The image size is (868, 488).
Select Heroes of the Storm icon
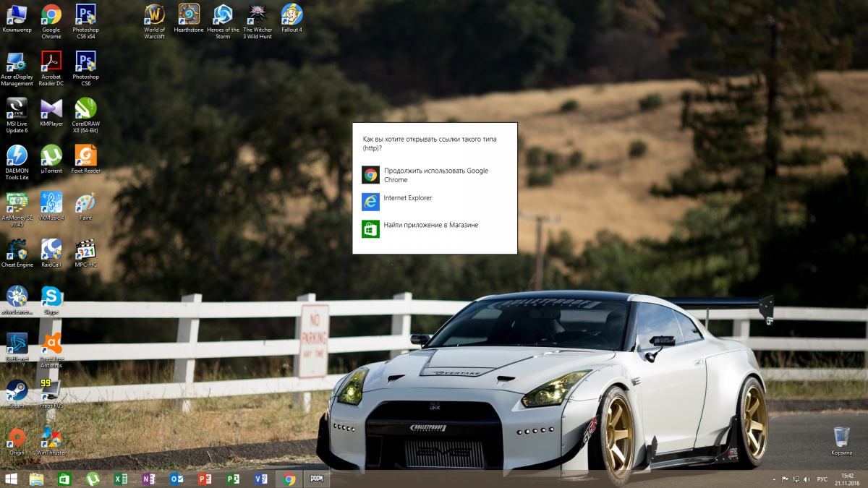(x=223, y=16)
